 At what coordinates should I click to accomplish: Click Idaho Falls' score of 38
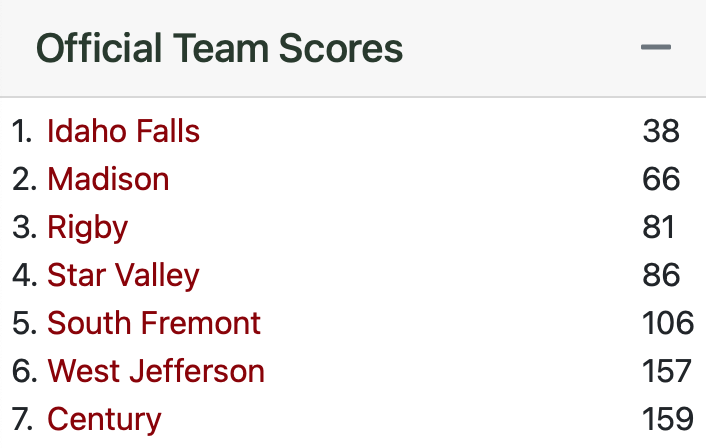661,131
